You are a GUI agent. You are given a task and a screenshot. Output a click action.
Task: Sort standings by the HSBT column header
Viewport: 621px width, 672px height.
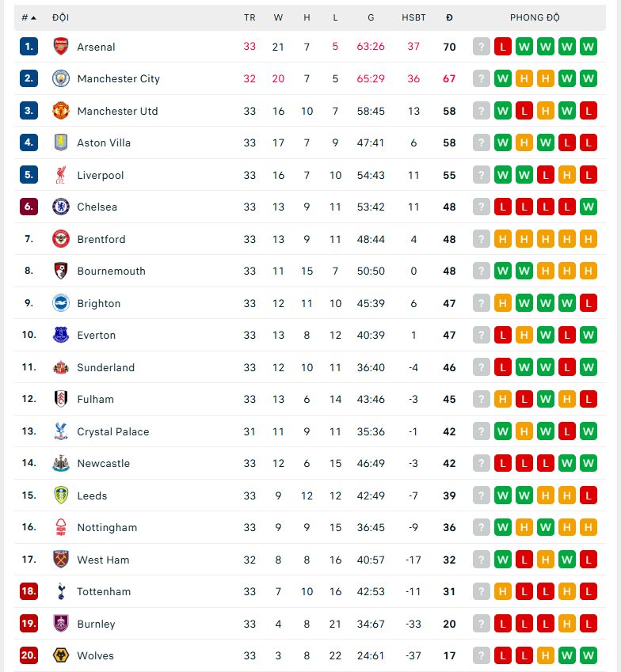pos(413,17)
